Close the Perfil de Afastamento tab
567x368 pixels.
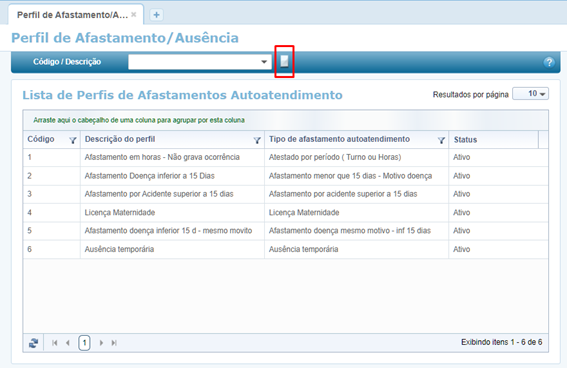134,14
